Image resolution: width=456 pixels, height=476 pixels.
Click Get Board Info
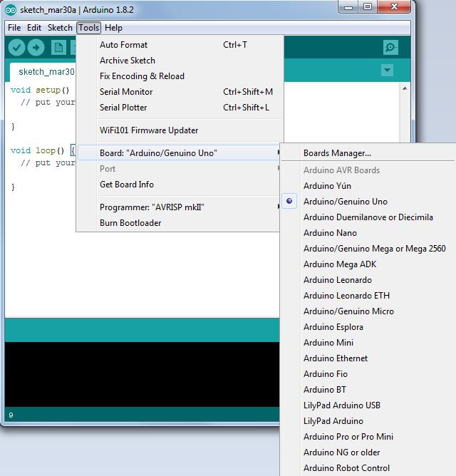(x=180, y=185)
